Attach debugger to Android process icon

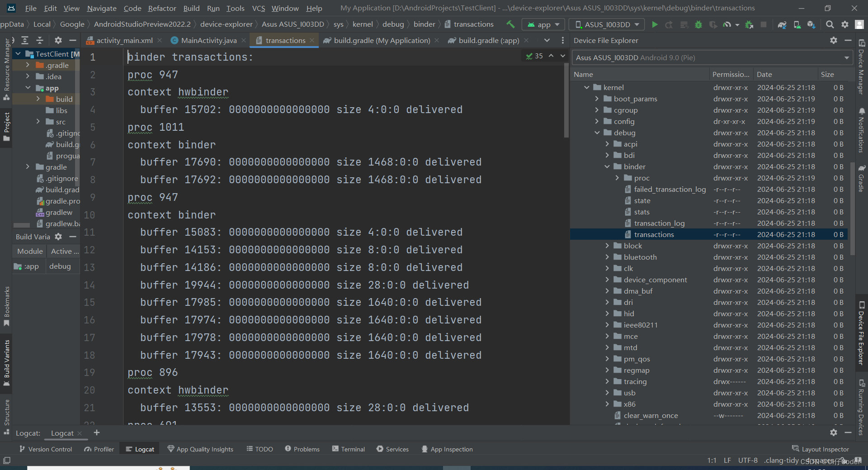[749, 24]
